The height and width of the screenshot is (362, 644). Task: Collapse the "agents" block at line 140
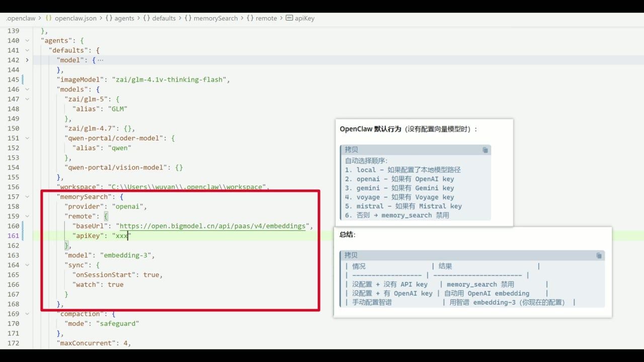point(27,41)
